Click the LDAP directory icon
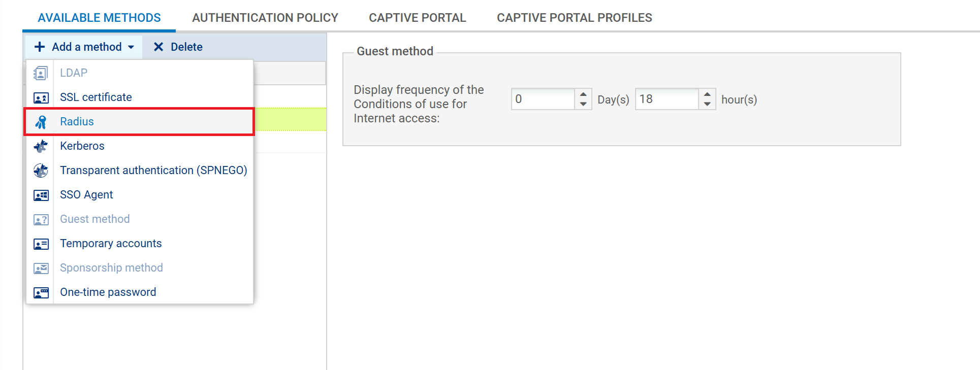The width and height of the screenshot is (980, 370). [x=41, y=73]
